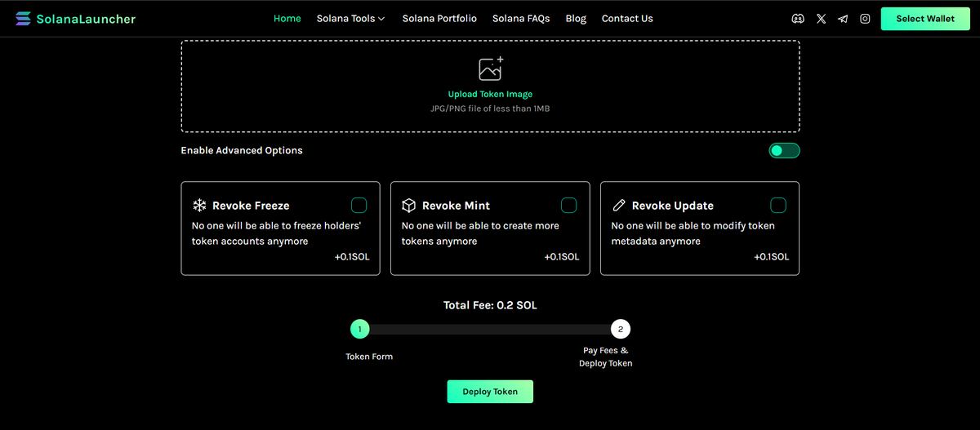980x430 pixels.
Task: Open the Instagram social icon
Action: click(x=865, y=19)
